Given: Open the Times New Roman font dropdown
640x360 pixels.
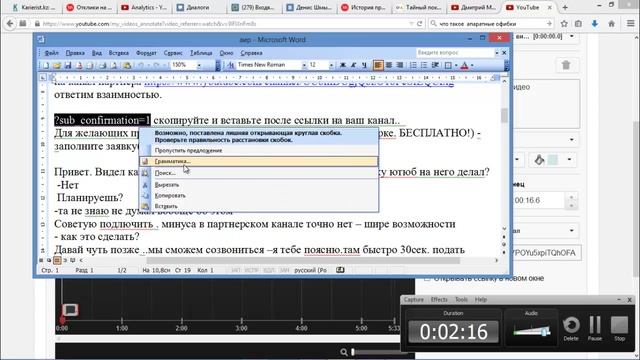Looking at the screenshot, I should [x=304, y=65].
